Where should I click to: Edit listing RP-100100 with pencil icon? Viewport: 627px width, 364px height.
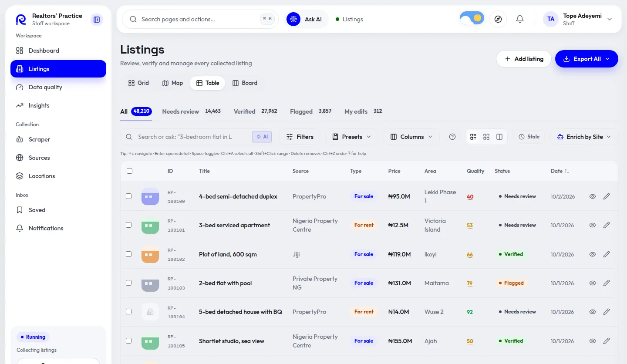point(607,196)
